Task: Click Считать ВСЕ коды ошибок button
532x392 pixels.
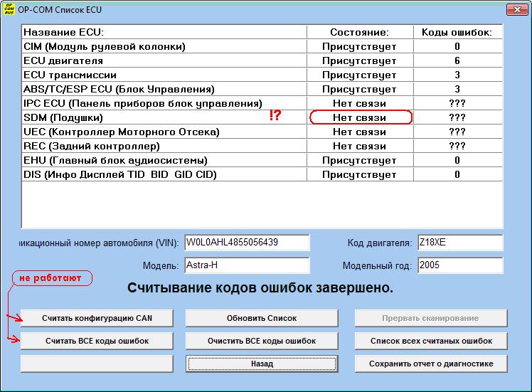Action: (x=97, y=341)
